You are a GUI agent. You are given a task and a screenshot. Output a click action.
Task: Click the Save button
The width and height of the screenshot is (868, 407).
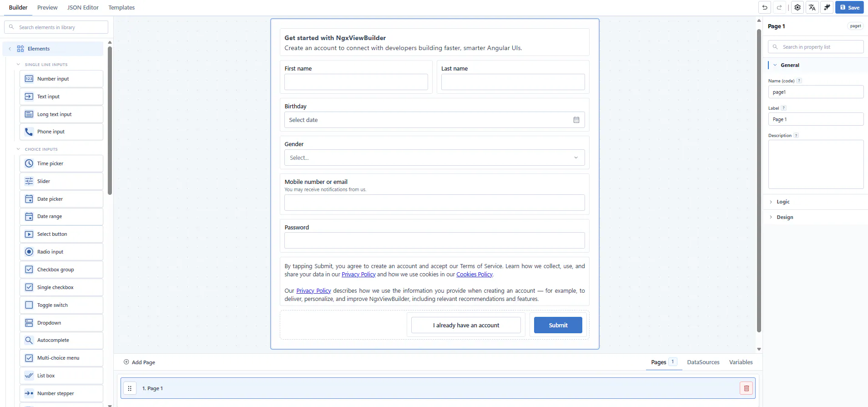(849, 7)
